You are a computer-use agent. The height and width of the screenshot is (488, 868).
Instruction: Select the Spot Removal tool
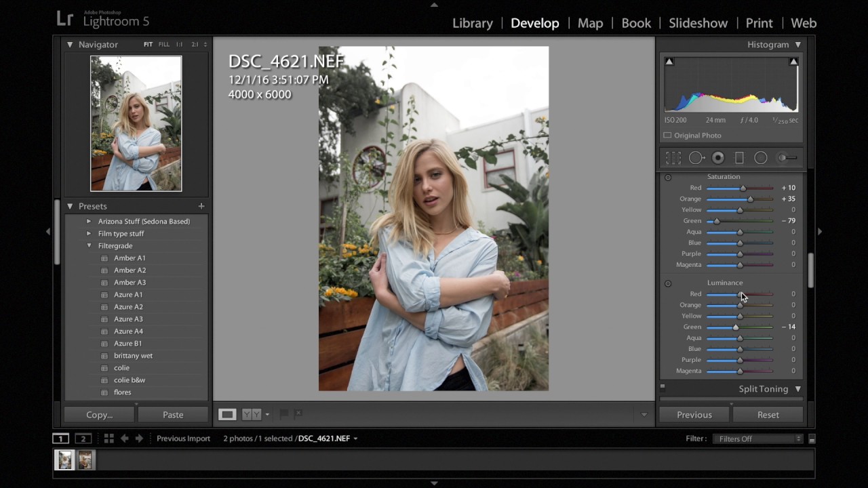coord(696,158)
